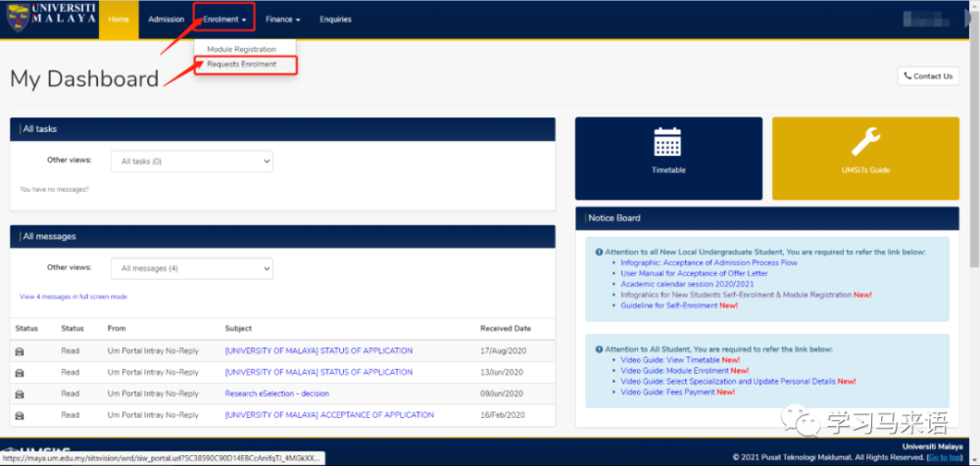The height and width of the screenshot is (466, 980).
Task: Click envelope icon for 17/Aug/2020 message
Action: (20, 350)
